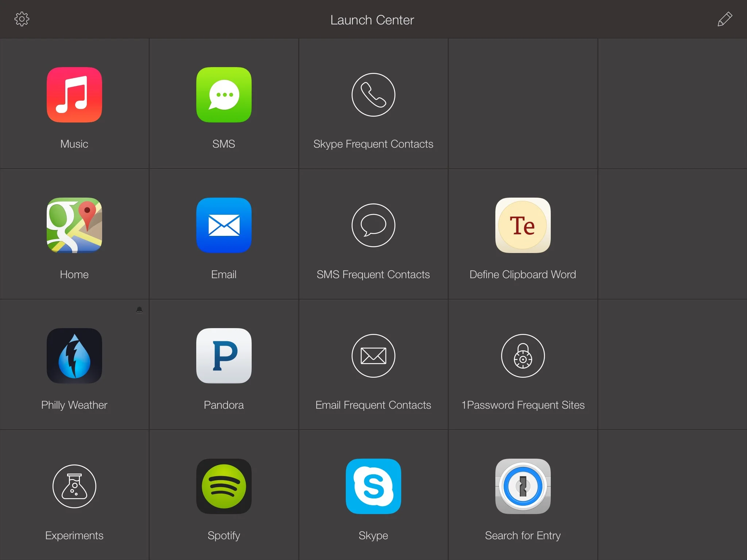Launch Define Clipboard Word Terminology icon

(523, 225)
